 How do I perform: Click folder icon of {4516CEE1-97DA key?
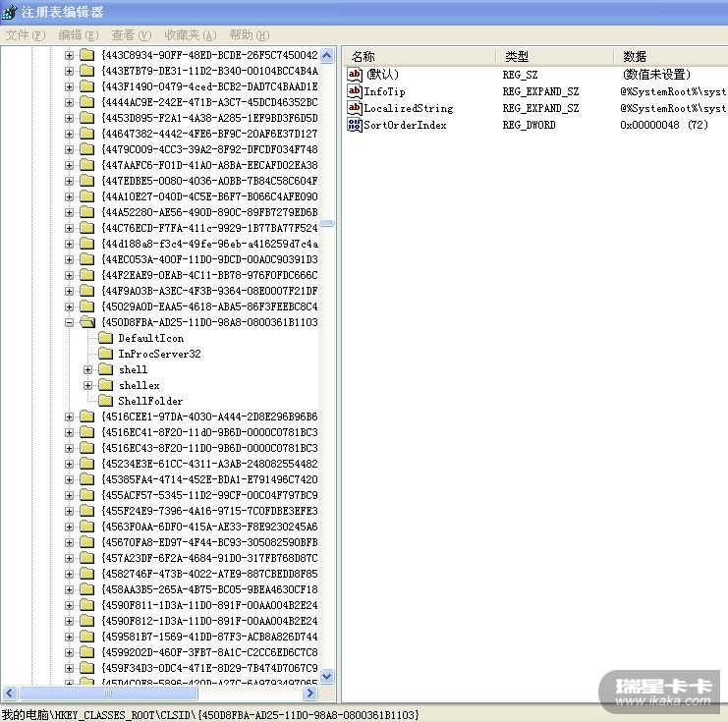click(x=86, y=417)
